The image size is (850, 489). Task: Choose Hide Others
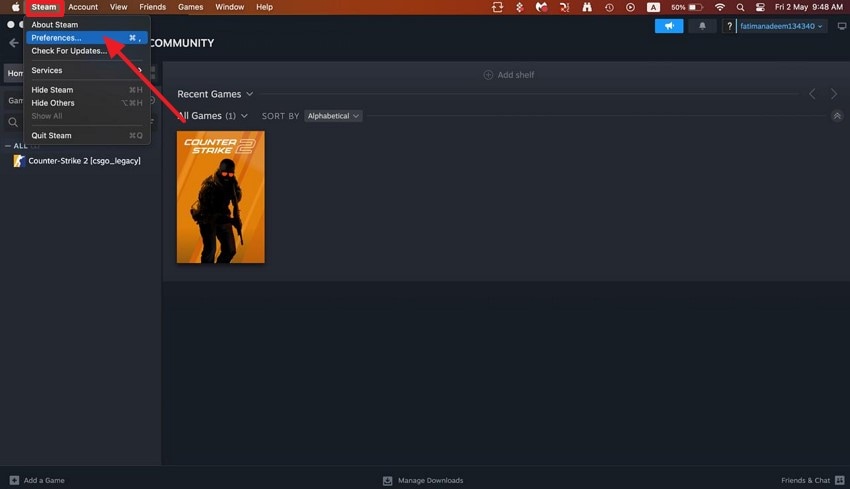(87, 102)
